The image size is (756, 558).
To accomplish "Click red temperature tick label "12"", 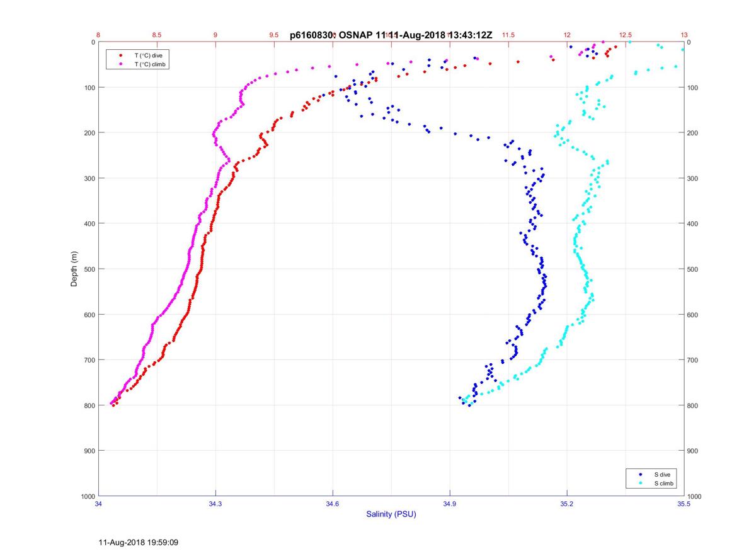I will click(567, 35).
